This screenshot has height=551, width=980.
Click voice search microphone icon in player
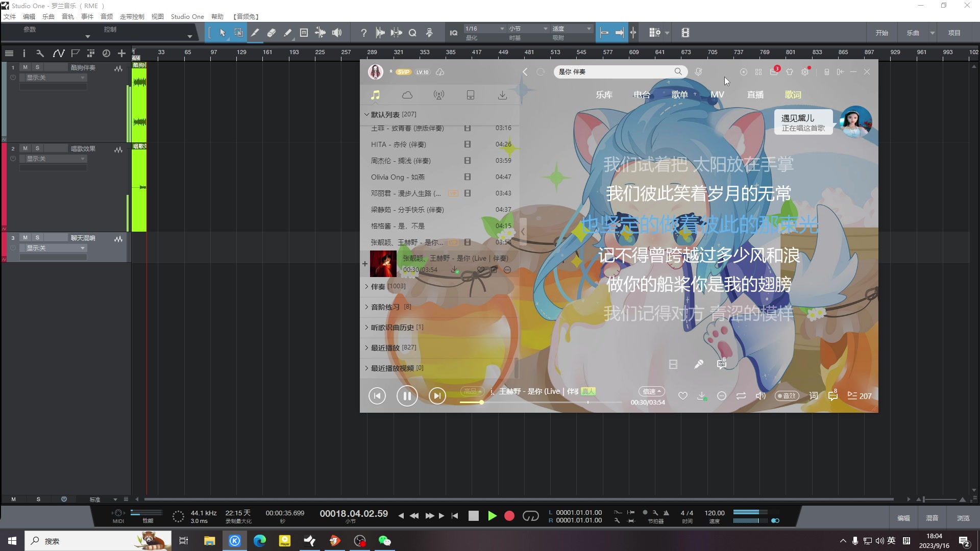699,72
